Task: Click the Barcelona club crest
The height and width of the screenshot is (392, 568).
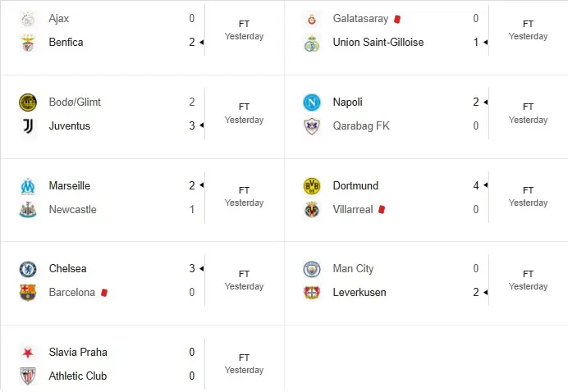Action: point(28,293)
